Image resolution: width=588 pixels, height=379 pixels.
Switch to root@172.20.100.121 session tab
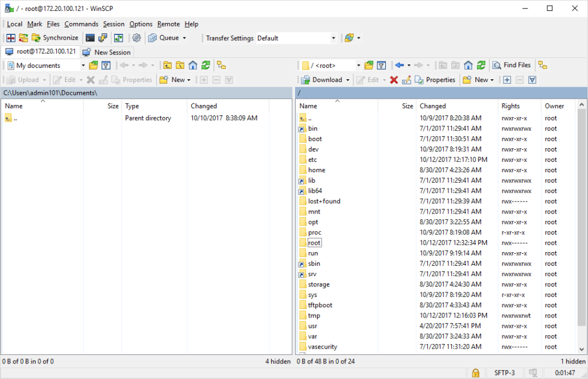pos(41,52)
